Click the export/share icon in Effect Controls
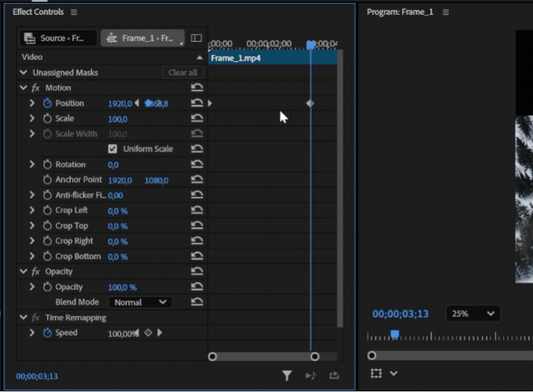 point(334,375)
